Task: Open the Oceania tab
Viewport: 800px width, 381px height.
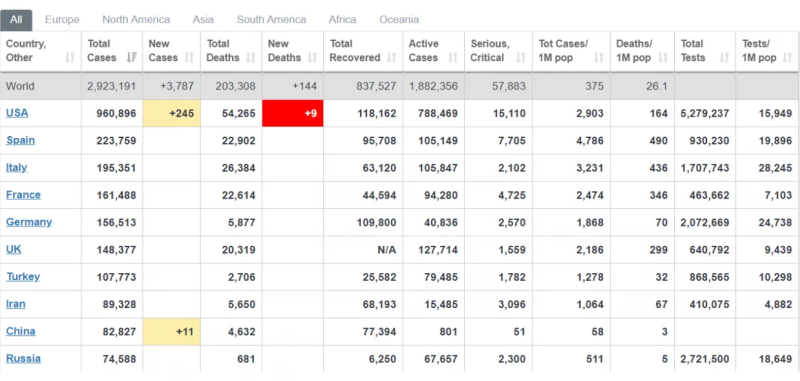Action: 399,20
